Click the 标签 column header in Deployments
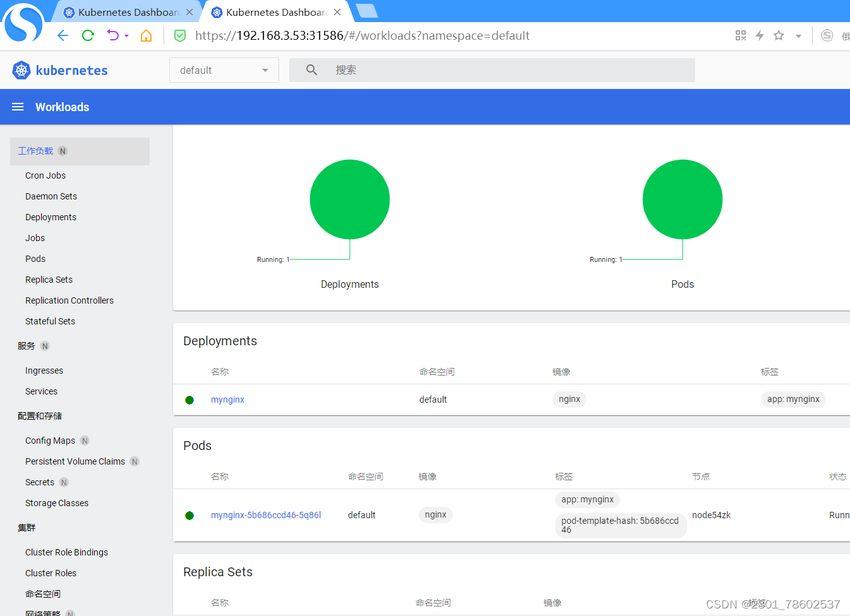 (770, 372)
